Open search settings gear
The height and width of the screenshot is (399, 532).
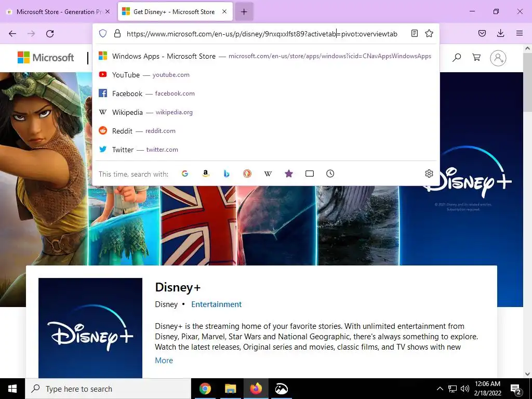click(x=429, y=174)
